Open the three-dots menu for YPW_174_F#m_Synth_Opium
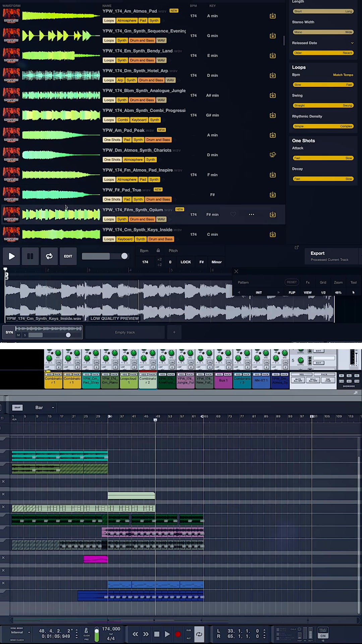 tap(251, 214)
